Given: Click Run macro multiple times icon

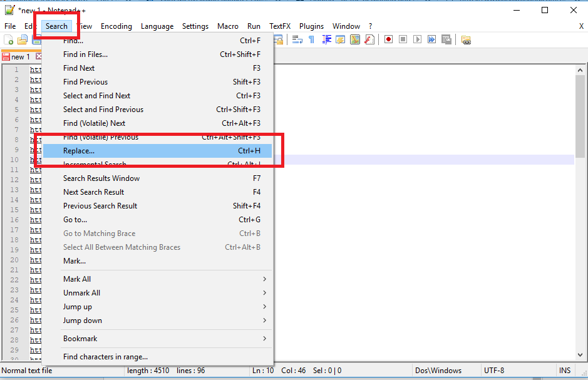Looking at the screenshot, I should [431, 39].
